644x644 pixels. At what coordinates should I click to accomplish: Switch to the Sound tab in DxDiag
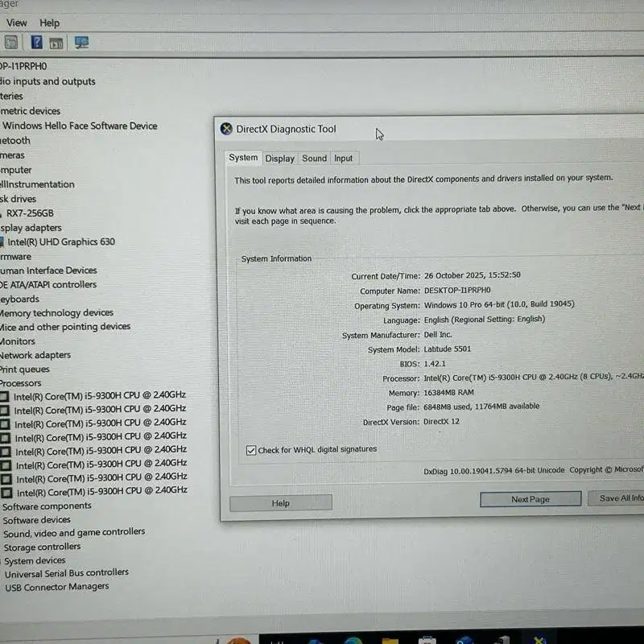coord(314,158)
